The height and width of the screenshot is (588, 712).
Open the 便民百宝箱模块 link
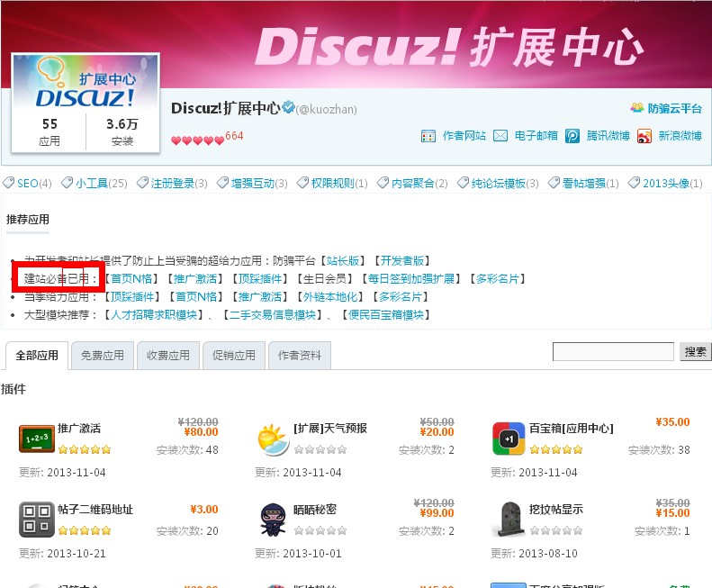pos(386,315)
